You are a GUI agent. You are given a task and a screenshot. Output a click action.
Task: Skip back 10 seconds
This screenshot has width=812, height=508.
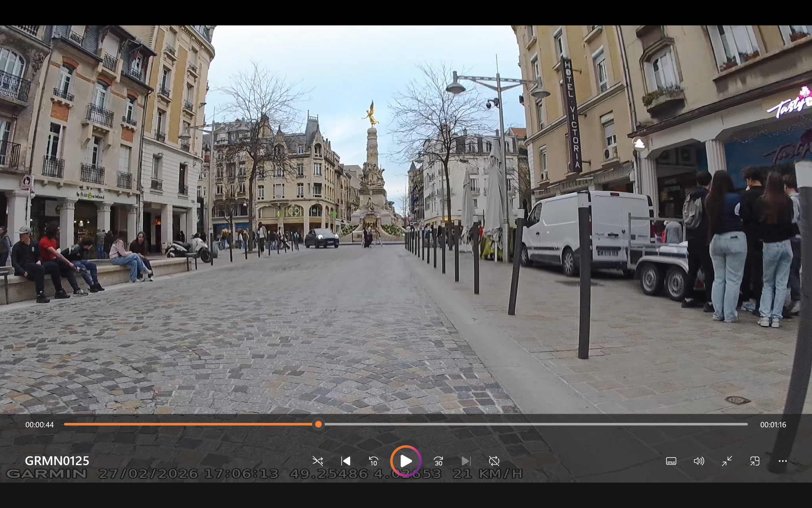tap(373, 461)
